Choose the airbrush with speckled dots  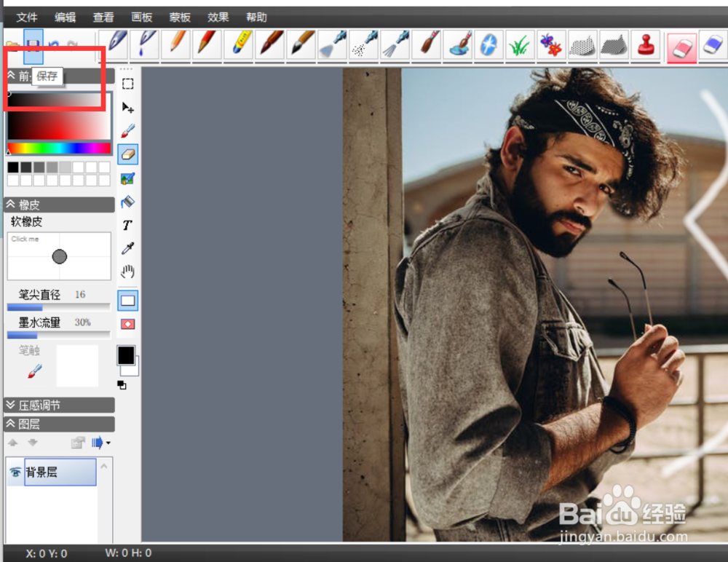pyautogui.click(x=364, y=45)
